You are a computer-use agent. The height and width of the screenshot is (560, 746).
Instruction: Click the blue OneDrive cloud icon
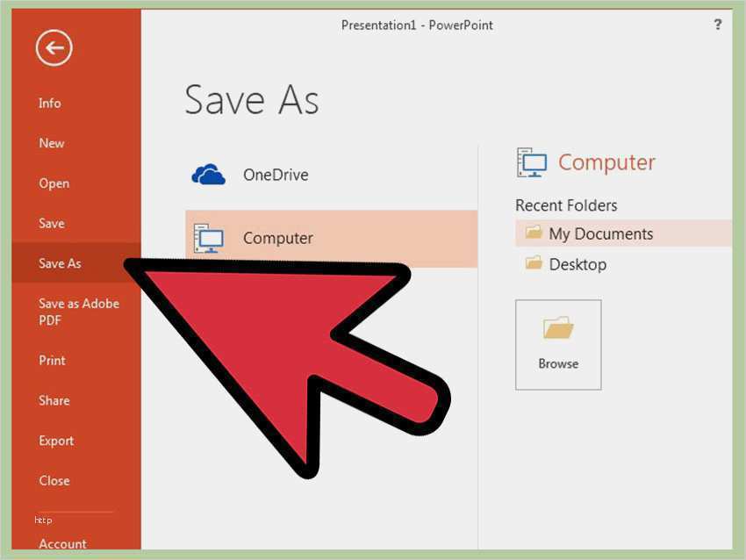(x=208, y=175)
